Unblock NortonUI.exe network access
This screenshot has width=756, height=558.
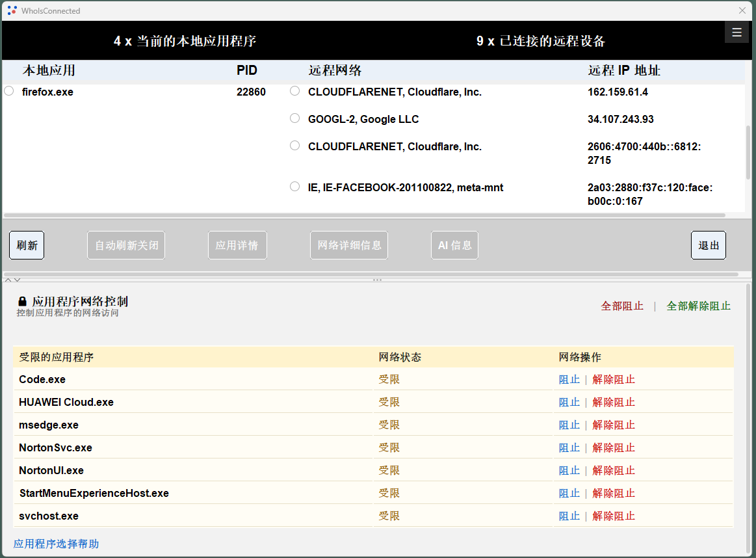pyautogui.click(x=613, y=470)
